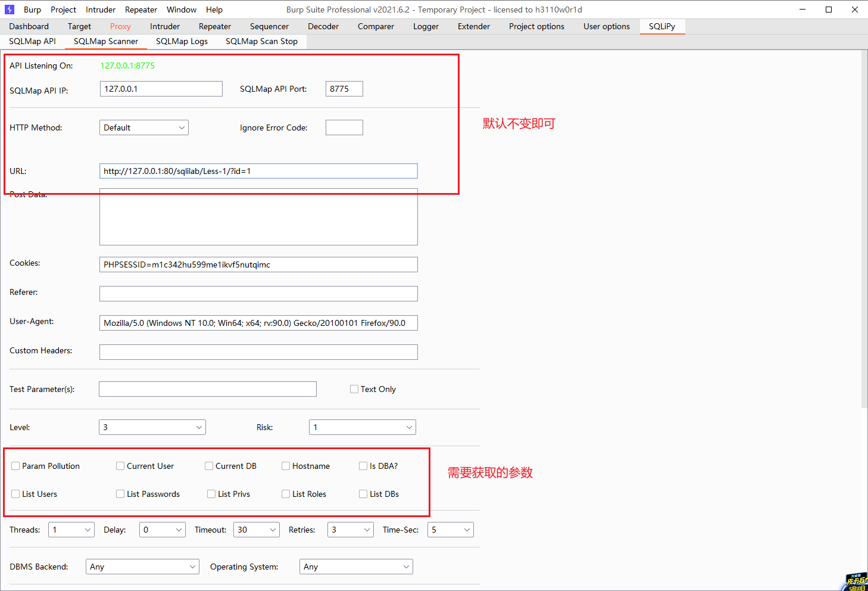This screenshot has height=591, width=868.
Task: Check the Current User option
Action: [x=120, y=466]
